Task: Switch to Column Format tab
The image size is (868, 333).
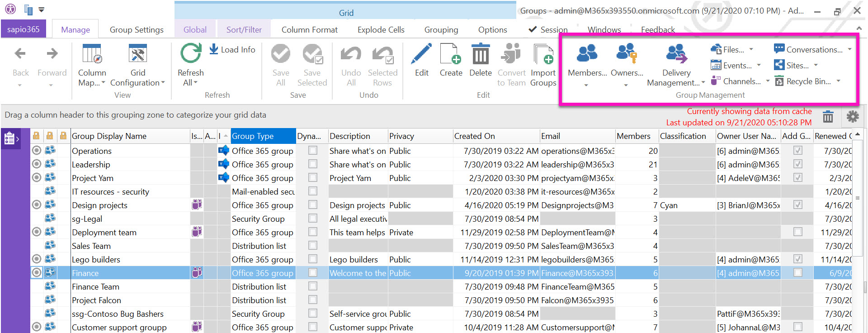Action: tap(310, 29)
